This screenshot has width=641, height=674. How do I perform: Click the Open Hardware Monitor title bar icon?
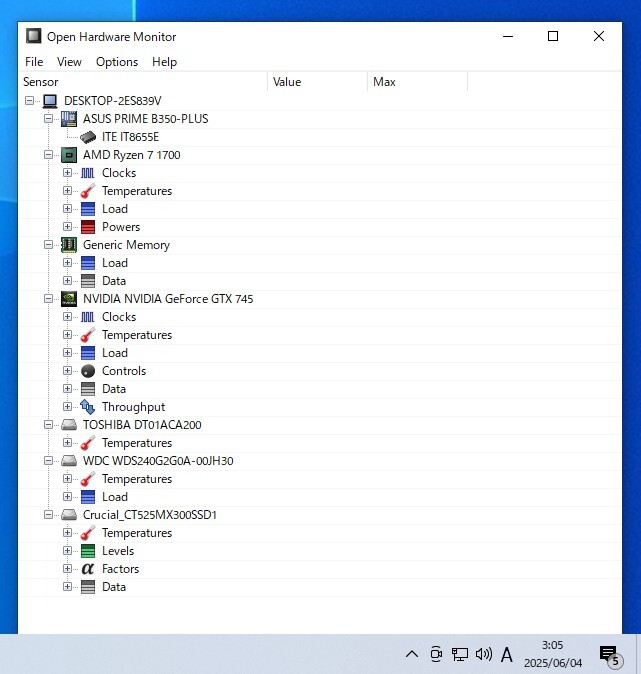pyautogui.click(x=34, y=36)
